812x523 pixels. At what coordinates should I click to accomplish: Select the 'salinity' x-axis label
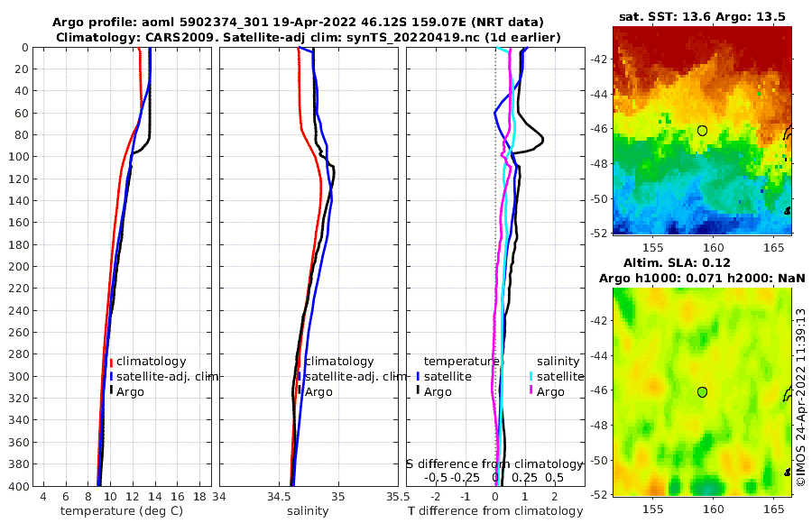308,511
